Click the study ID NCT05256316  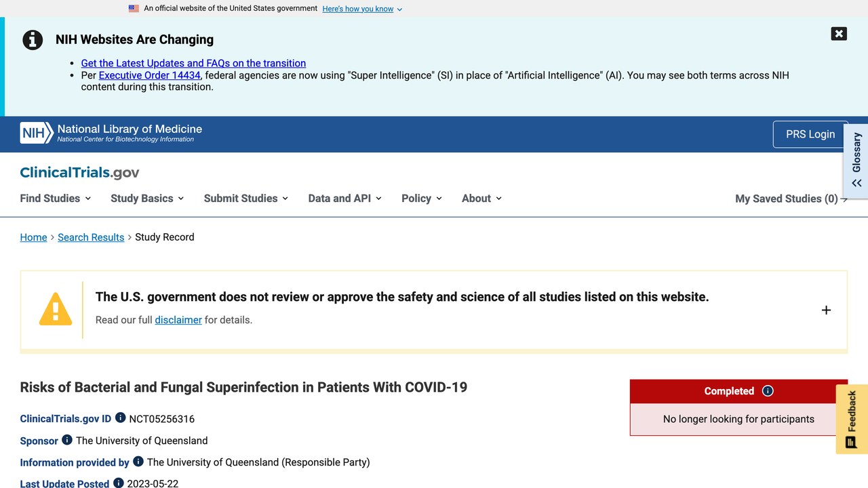[162, 419]
